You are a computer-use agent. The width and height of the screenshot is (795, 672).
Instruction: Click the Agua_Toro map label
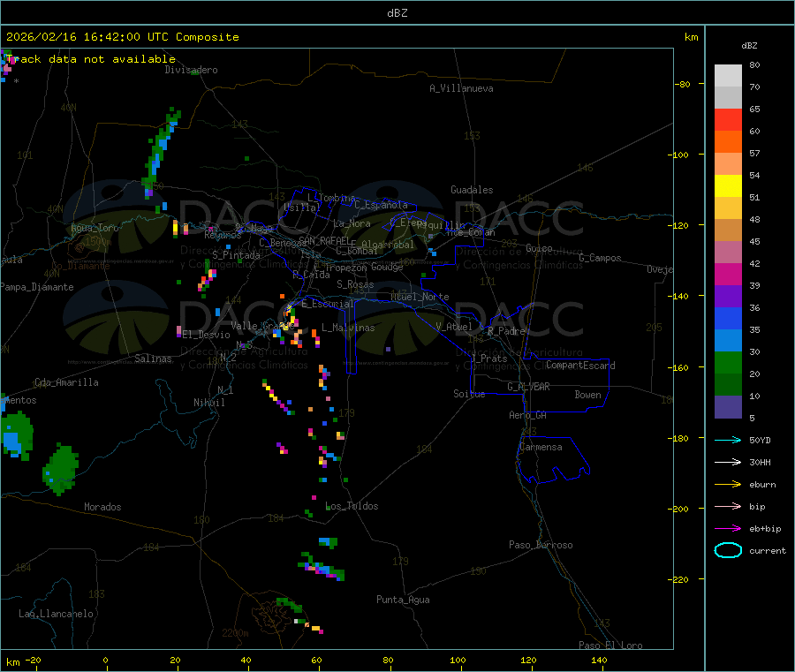pos(95,228)
